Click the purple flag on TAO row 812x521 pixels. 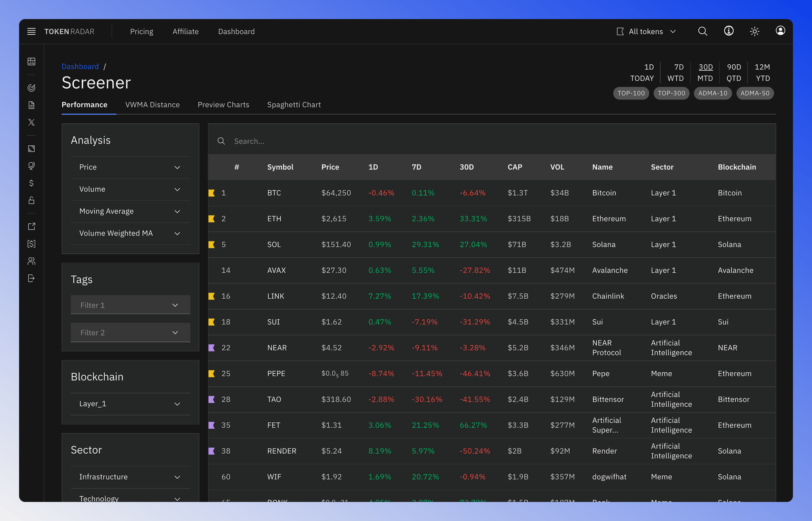coord(211,399)
